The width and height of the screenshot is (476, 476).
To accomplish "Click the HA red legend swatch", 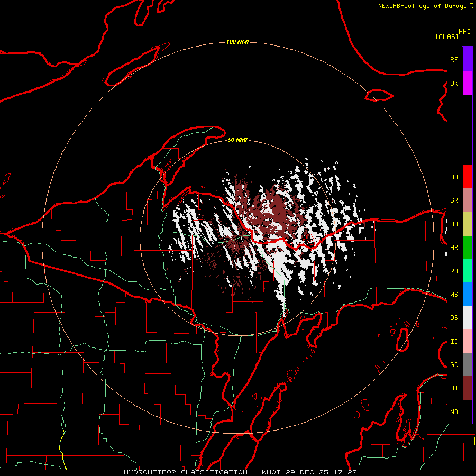I will click(x=467, y=177).
